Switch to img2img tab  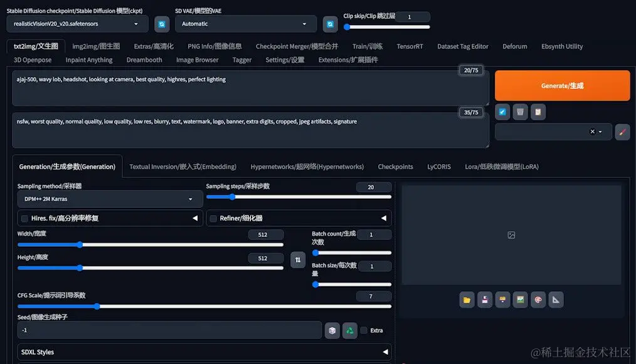(x=96, y=46)
